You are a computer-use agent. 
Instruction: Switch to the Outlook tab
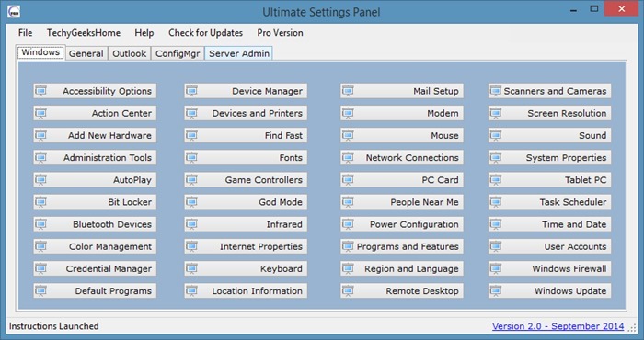130,53
